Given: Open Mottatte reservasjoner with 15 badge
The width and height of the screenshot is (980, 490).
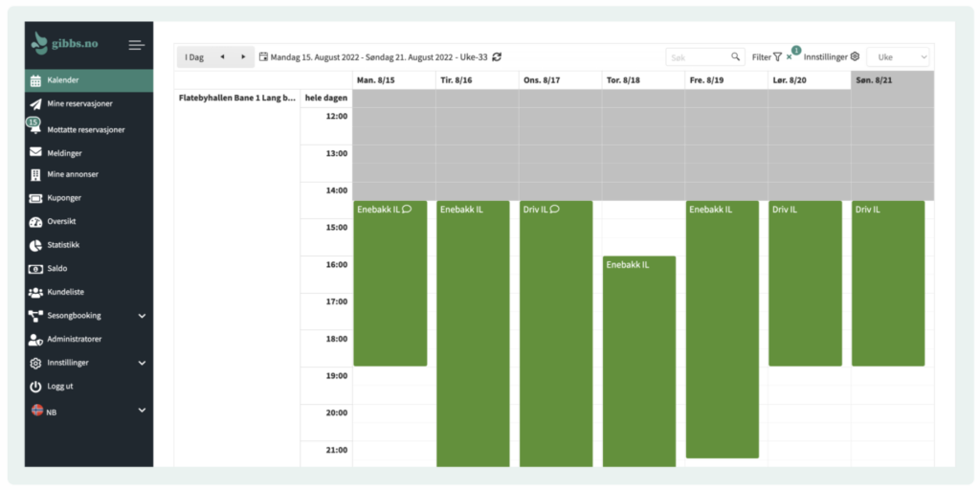Looking at the screenshot, I should (85, 129).
